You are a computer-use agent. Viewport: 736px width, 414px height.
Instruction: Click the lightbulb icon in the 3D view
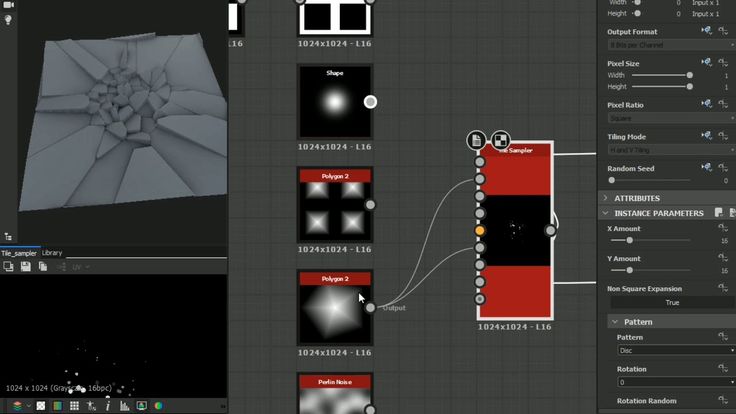click(x=8, y=19)
